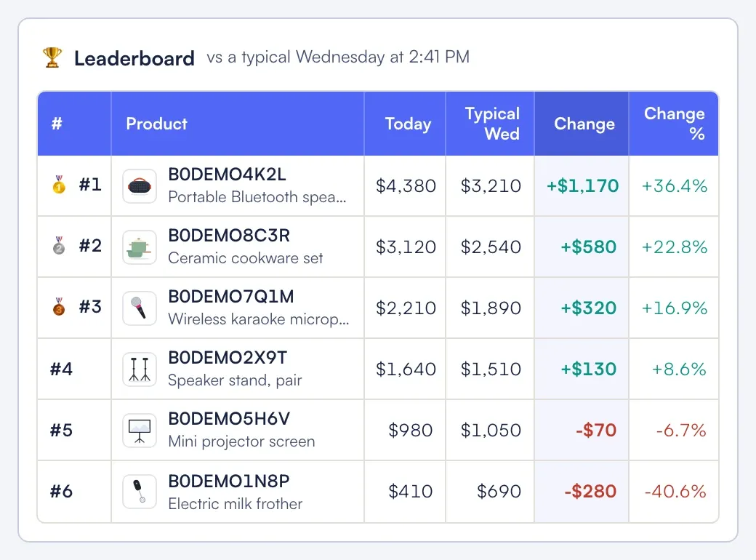The height and width of the screenshot is (560, 756).
Task: Open the electric milk frother thumbnail
Action: point(140,492)
